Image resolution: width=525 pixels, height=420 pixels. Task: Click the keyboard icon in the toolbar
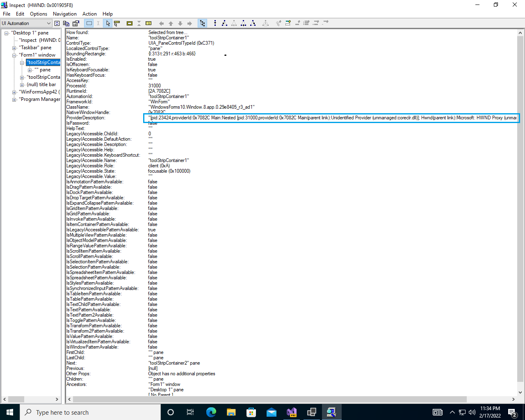(148, 23)
